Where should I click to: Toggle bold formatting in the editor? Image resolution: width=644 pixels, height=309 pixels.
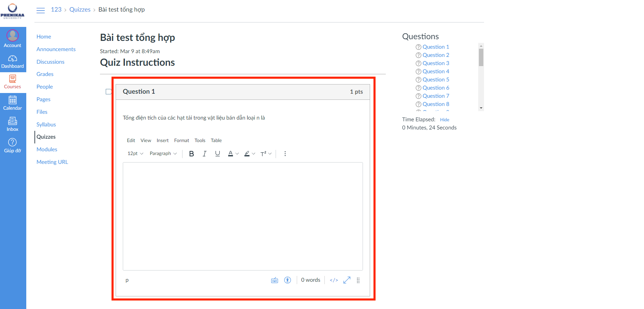[191, 154]
